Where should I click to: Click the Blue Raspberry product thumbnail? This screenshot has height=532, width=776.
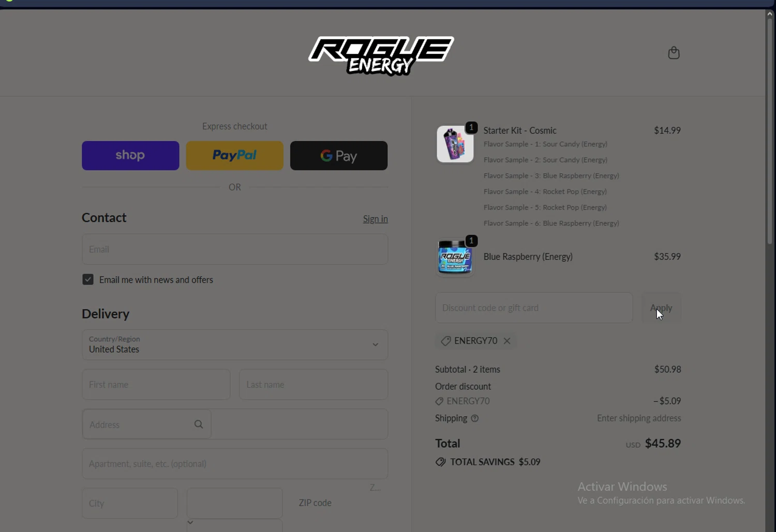(455, 257)
